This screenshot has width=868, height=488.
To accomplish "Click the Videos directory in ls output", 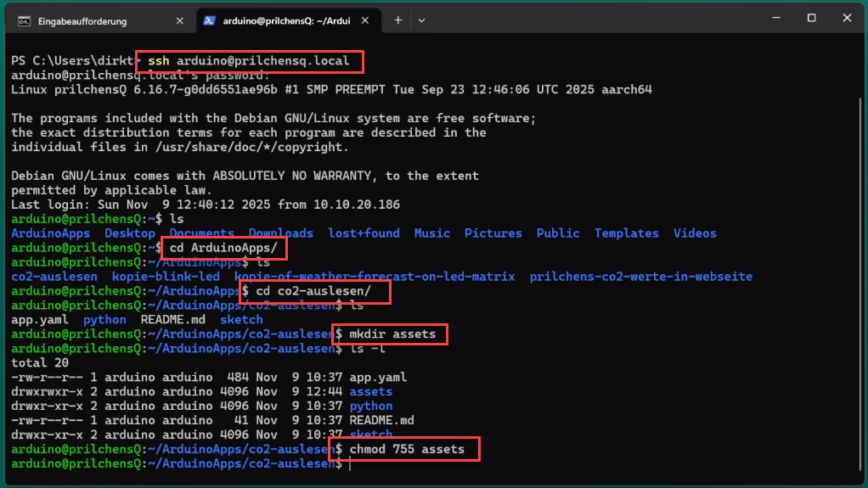I will point(695,233).
